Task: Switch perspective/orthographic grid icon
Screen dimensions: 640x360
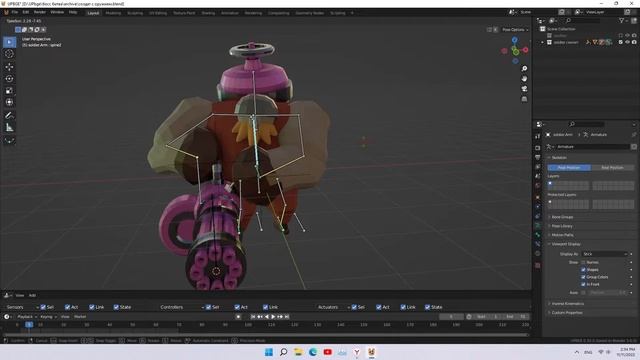Action: tap(524, 99)
